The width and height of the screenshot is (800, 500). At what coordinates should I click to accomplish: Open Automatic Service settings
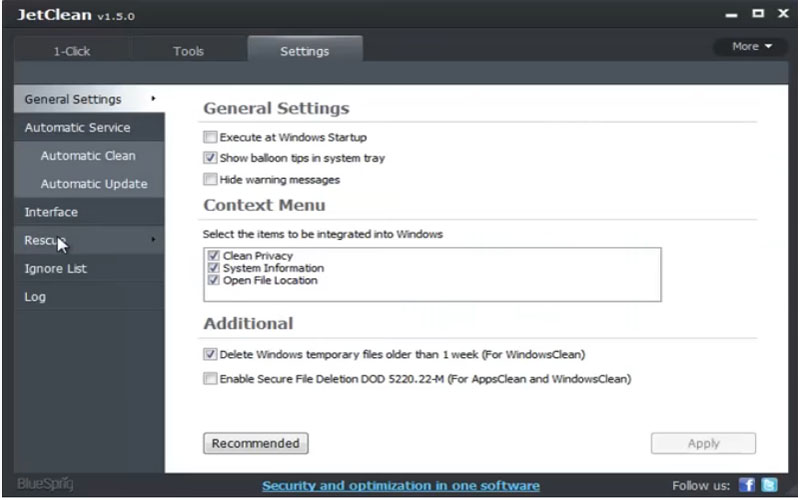89,128
